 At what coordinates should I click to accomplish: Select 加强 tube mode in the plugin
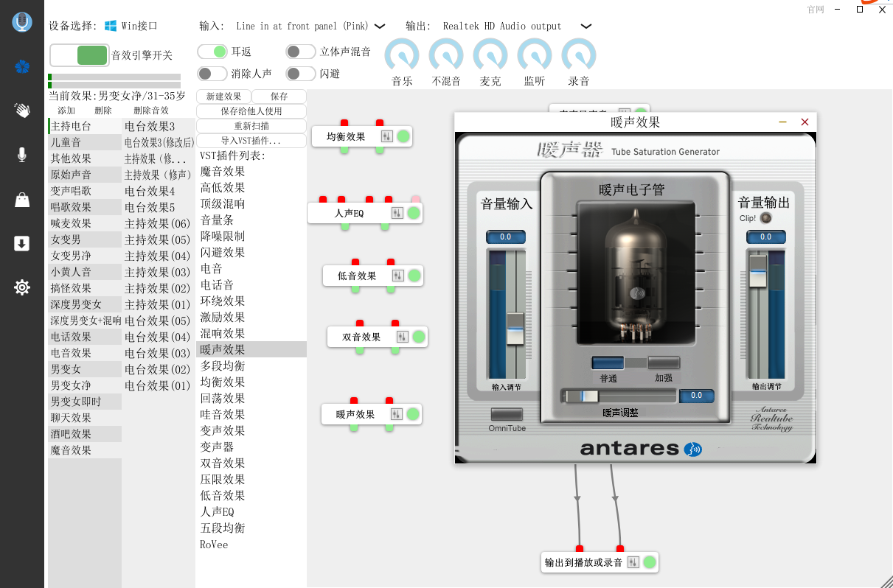tap(664, 363)
